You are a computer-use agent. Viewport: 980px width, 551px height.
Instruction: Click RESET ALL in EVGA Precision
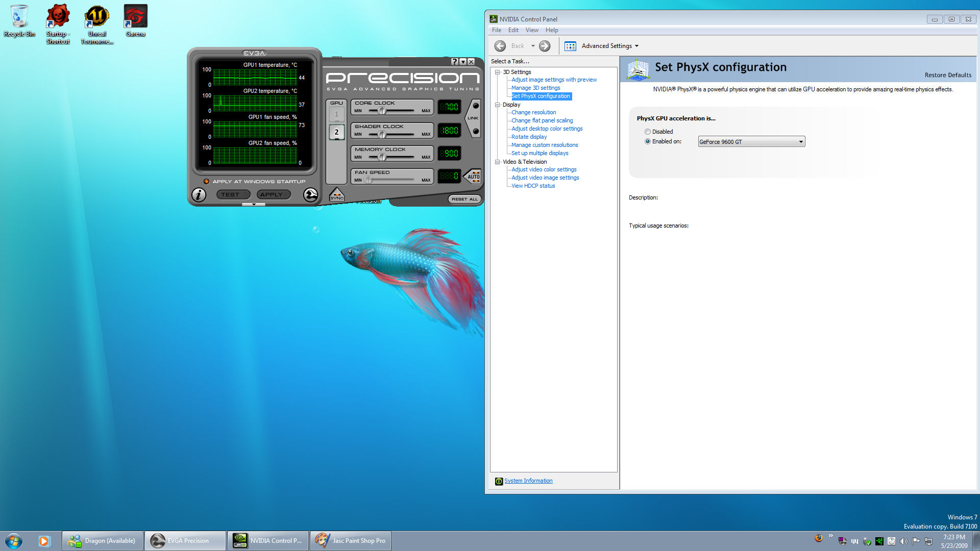(464, 199)
